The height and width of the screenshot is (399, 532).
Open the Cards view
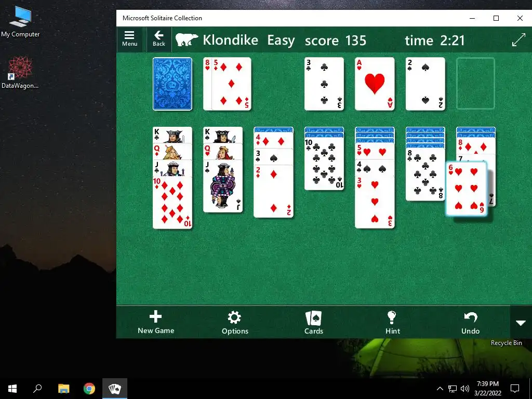tap(313, 323)
